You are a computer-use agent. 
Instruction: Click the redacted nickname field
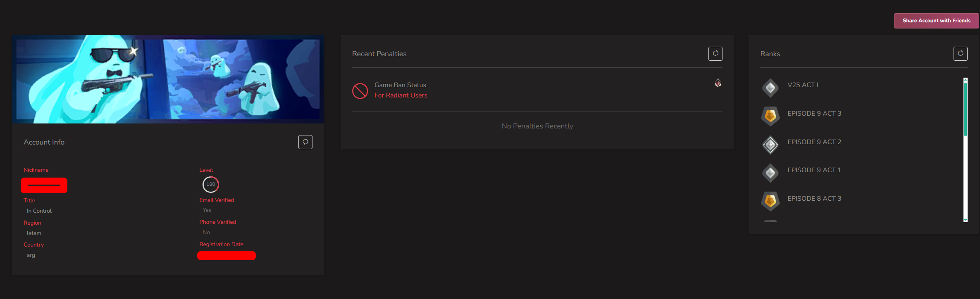pos(44,185)
